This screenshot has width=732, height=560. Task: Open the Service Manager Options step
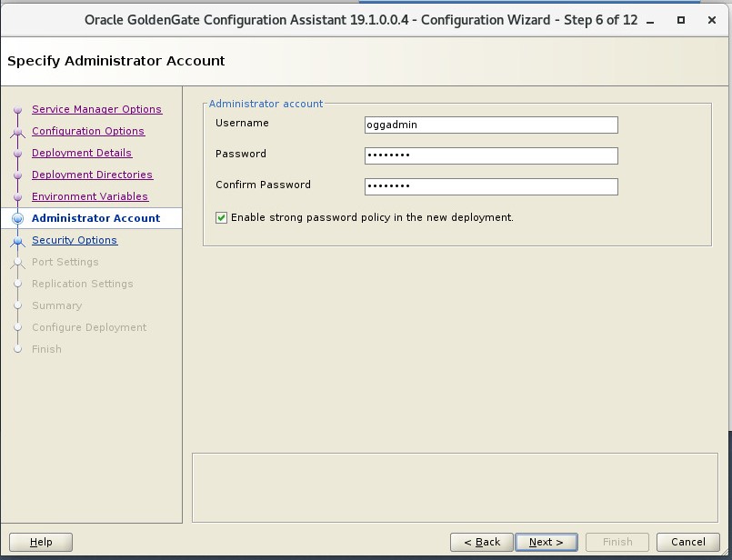point(96,109)
